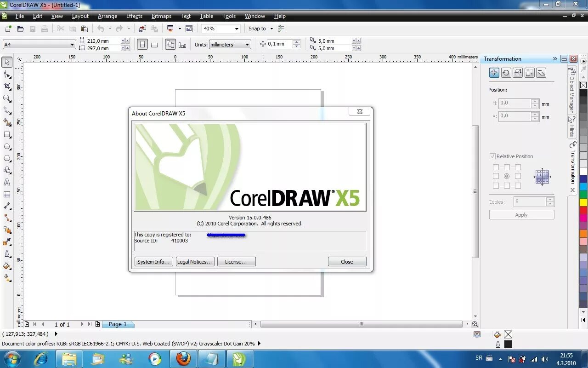Screen dimensions: 588x368
Task: Open the zoom level dropdown showing 40%
Action: [237, 29]
